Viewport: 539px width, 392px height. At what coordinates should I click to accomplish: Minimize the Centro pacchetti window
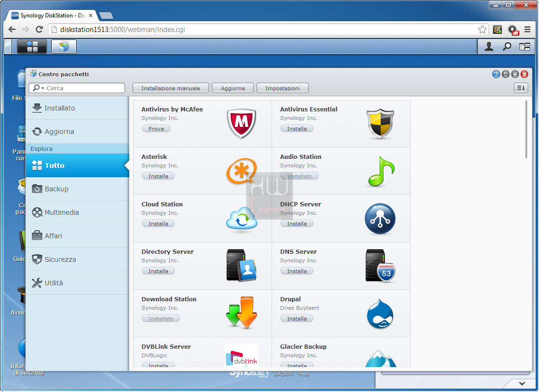506,74
